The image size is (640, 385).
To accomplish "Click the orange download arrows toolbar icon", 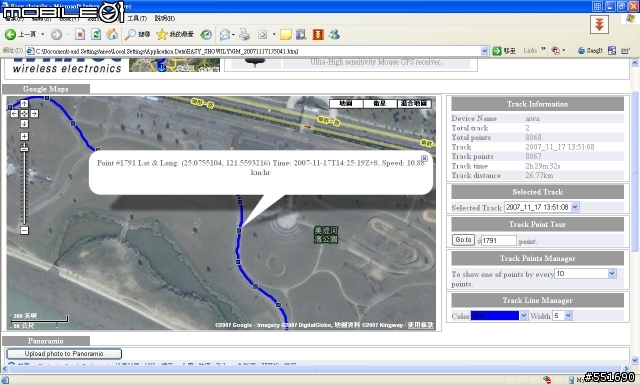I will [318, 35].
